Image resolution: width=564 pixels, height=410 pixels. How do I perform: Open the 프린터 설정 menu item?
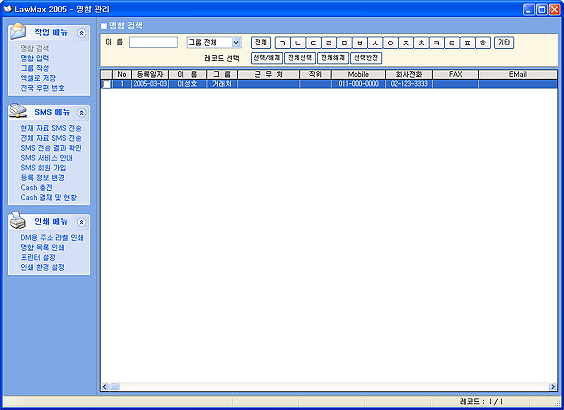(x=38, y=258)
